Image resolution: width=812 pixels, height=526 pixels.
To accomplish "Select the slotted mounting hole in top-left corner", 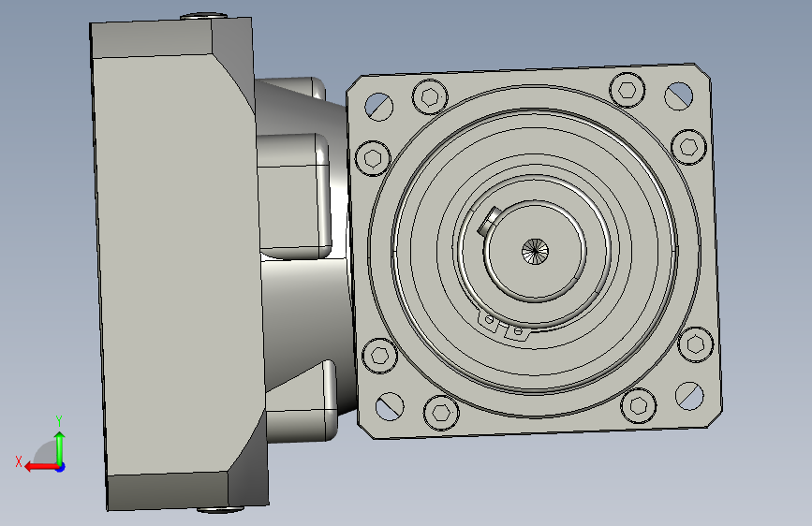I will click(378, 106).
